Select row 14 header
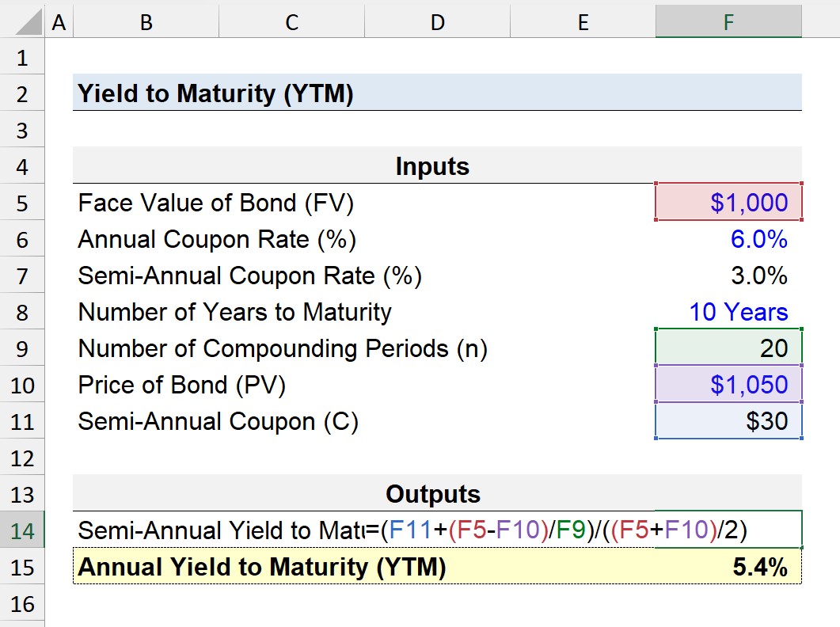The width and height of the screenshot is (840, 627). pos(22,530)
